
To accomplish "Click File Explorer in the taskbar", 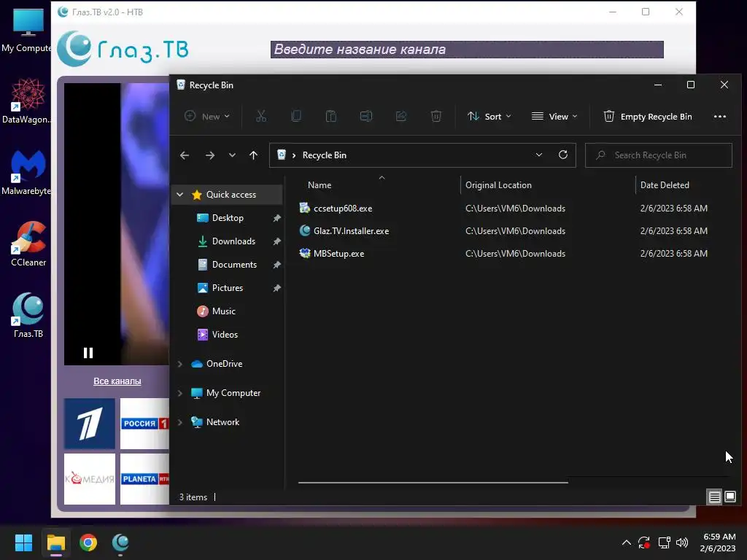I will pos(55,542).
